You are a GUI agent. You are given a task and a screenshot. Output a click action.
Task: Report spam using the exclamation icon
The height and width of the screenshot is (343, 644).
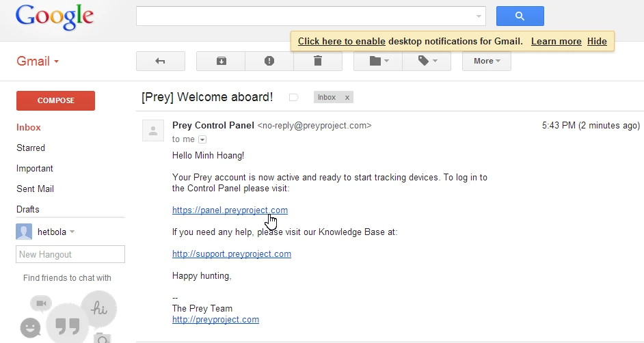pyautogui.click(x=269, y=61)
